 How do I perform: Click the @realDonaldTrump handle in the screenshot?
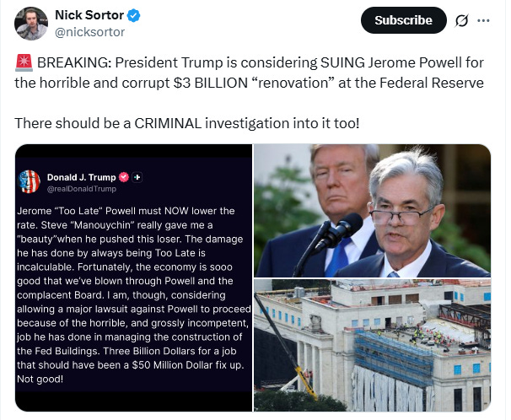point(82,189)
